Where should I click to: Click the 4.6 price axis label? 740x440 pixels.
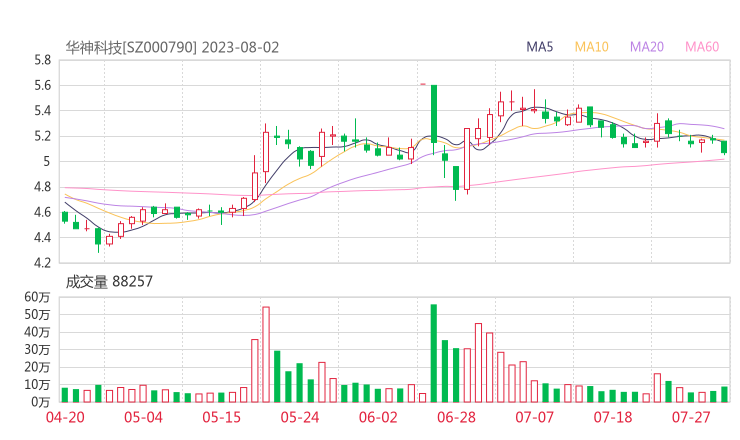click(x=42, y=212)
